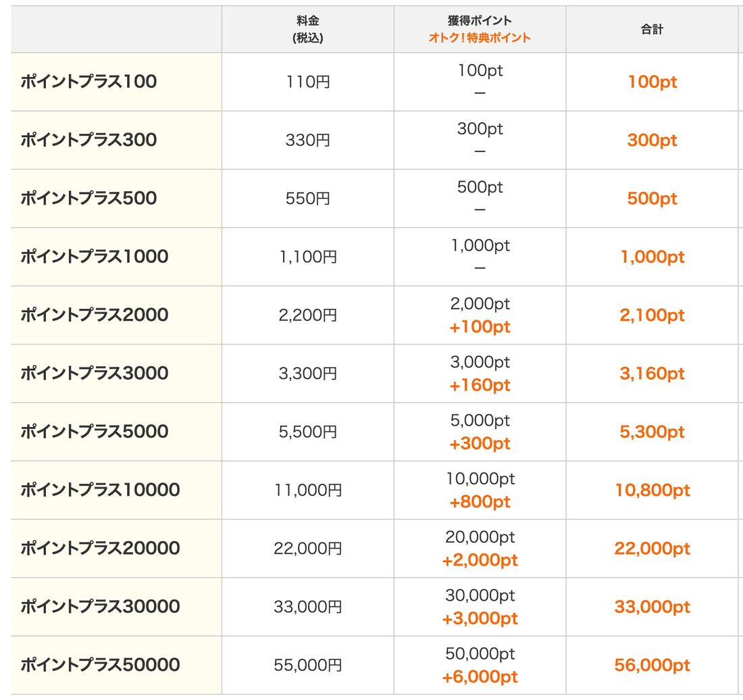This screenshot has width=743, height=700.
Task: Click the ポイントプラス1000 plan name
Action: tap(95, 256)
